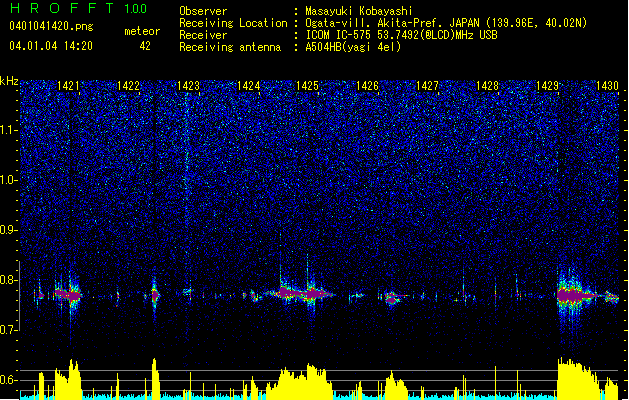Click the 1430 time marker
629x400 pixels.
pyautogui.click(x=607, y=86)
